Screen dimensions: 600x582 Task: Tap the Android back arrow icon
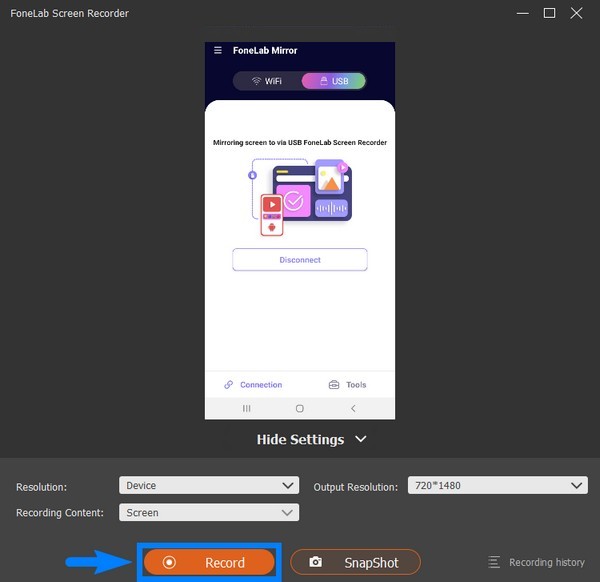click(353, 409)
